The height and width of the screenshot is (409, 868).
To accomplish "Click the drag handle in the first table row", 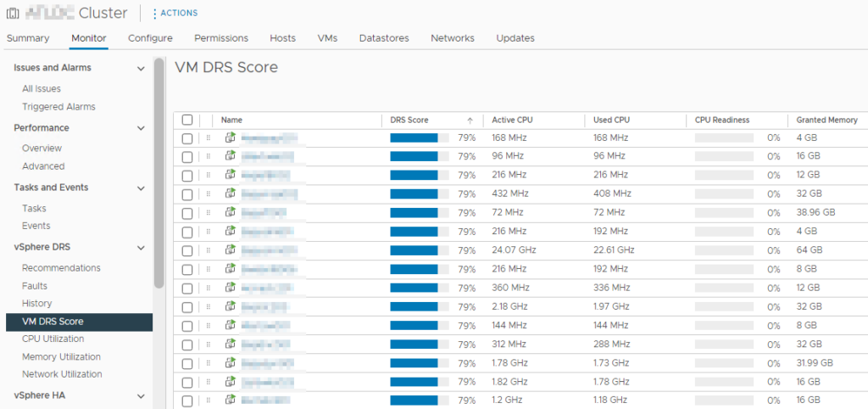I will (209, 137).
